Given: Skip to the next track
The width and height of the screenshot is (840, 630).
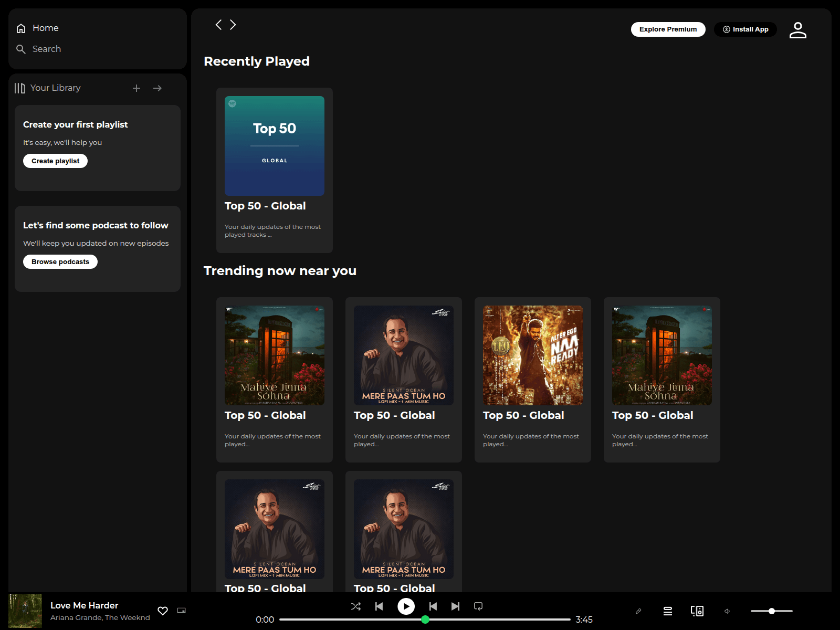Looking at the screenshot, I should coord(455,606).
